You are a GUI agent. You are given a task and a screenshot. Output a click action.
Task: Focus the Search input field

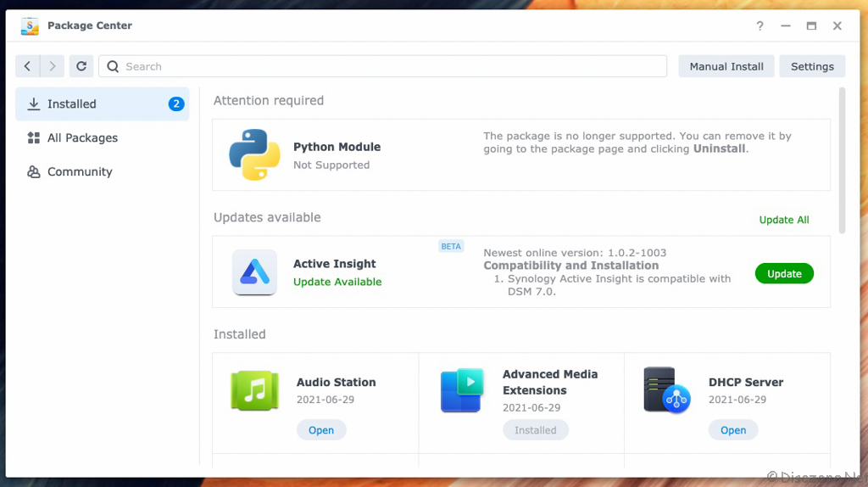pyautogui.click(x=382, y=66)
